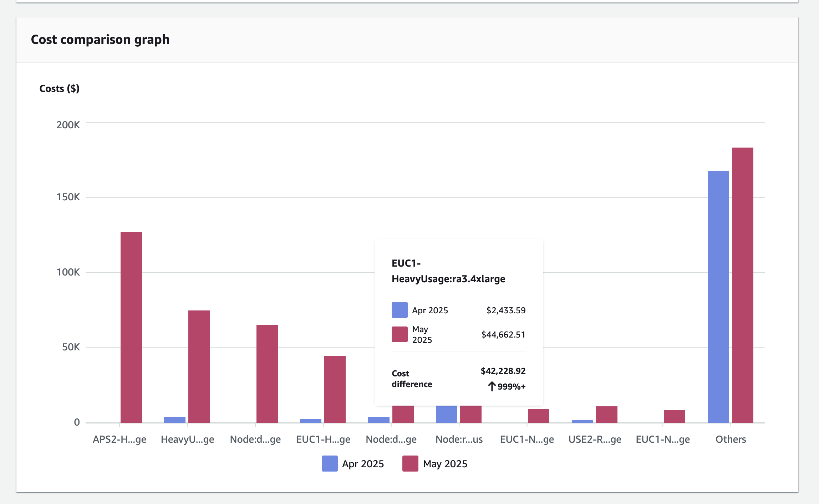Click the EUC1-H...ge Apr 2025 bar
Image resolution: width=819 pixels, height=504 pixels.
click(310, 421)
